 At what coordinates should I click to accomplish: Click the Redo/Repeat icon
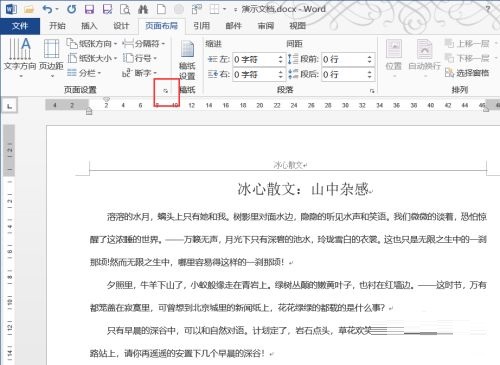point(71,9)
